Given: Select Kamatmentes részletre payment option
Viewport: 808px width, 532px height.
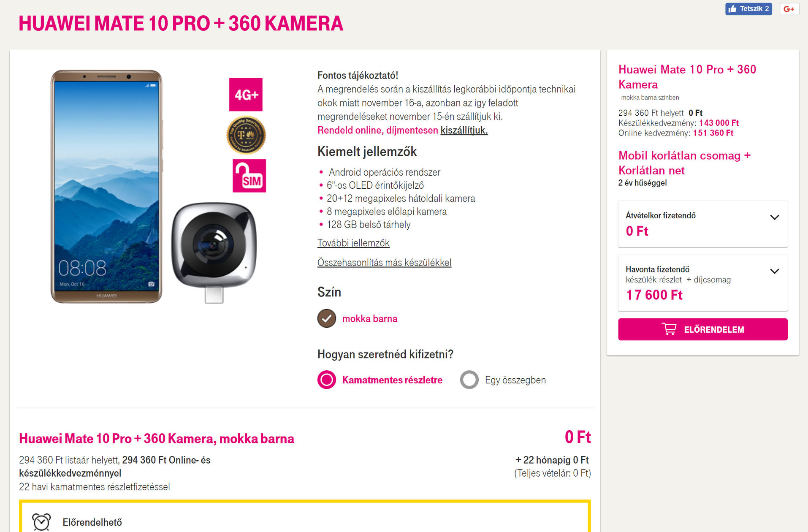Looking at the screenshot, I should coord(327,380).
